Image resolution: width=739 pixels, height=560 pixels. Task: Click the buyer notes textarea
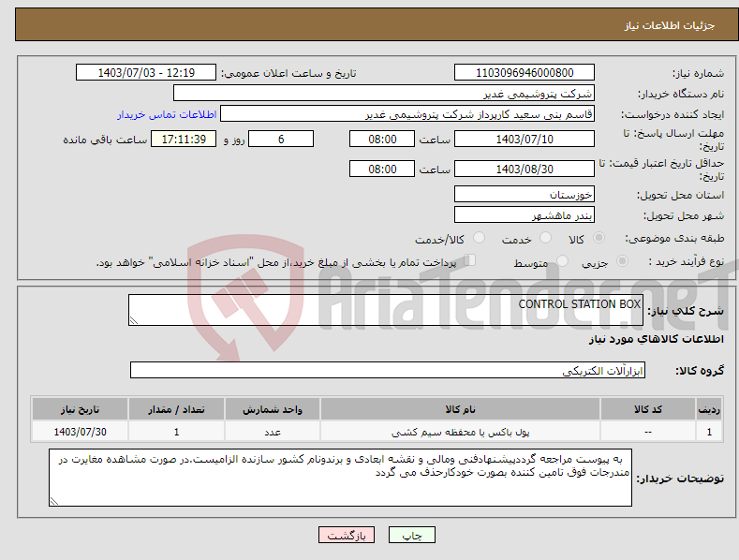click(x=340, y=478)
